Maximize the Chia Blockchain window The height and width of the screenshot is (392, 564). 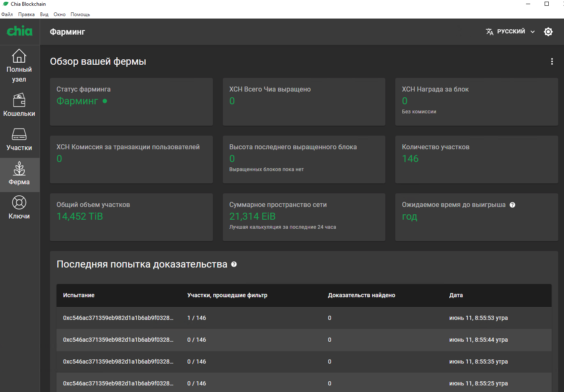(x=547, y=4)
